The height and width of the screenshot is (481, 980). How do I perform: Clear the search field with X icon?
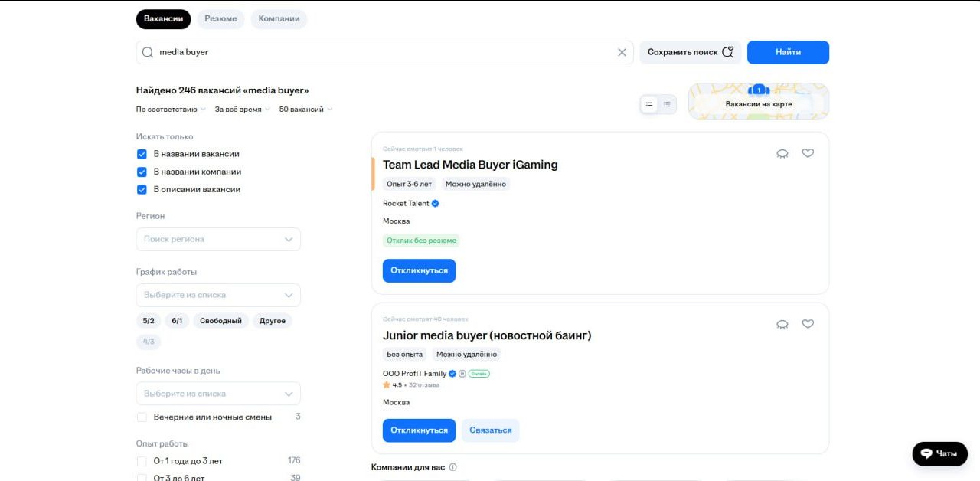click(622, 52)
